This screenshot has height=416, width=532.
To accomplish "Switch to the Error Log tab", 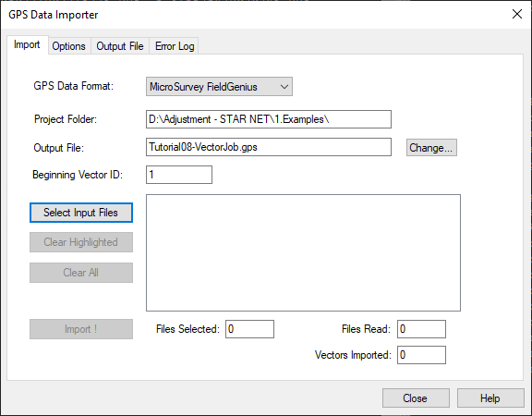I will point(175,46).
